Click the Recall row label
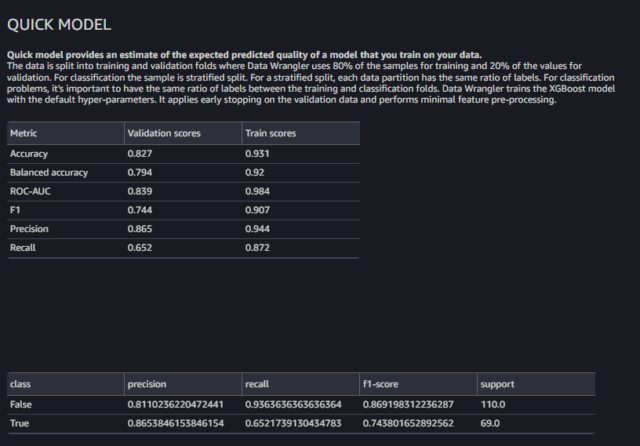 click(22, 248)
